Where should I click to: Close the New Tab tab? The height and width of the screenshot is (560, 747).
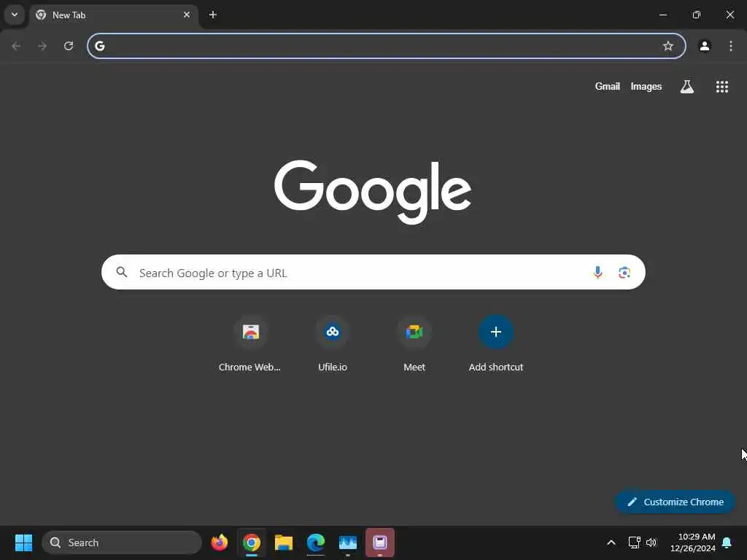[187, 15]
